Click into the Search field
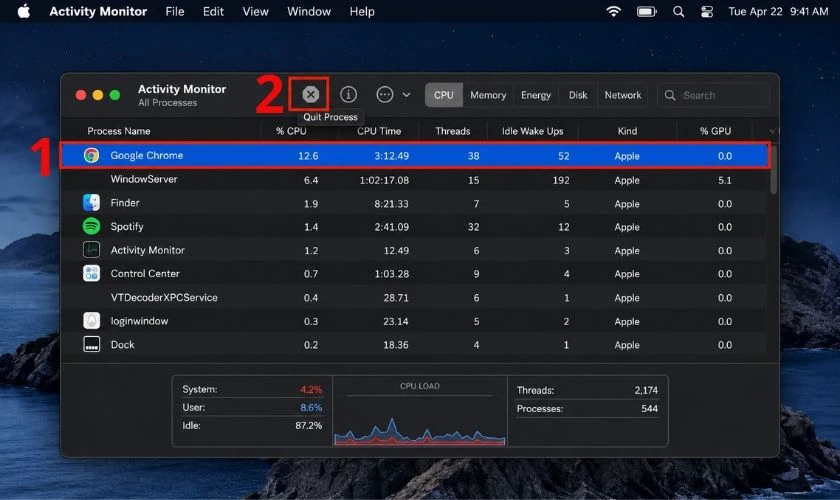 [x=713, y=95]
